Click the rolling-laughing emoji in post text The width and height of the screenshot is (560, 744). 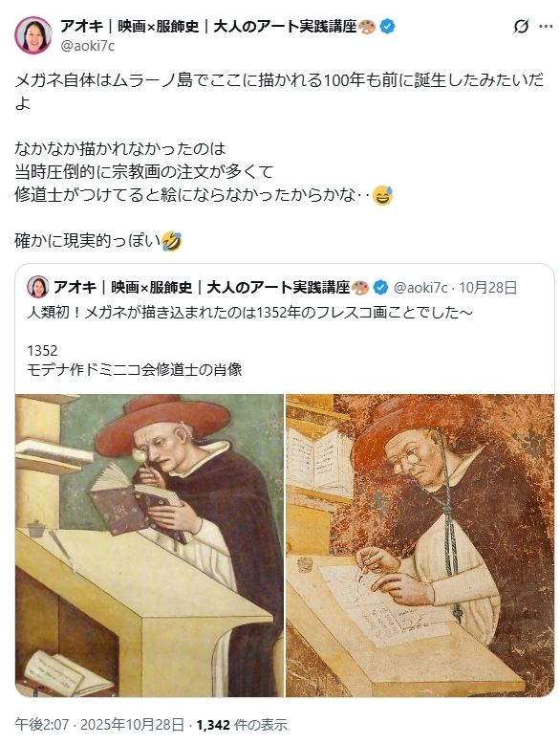pyautogui.click(x=172, y=241)
